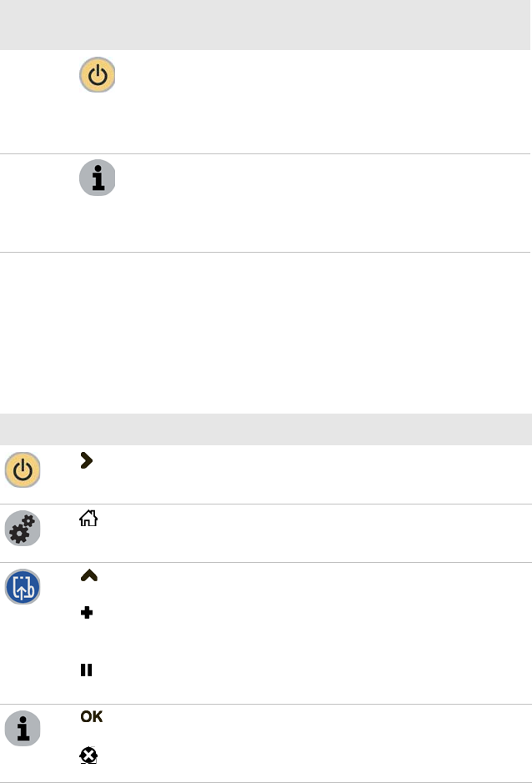
Task: Click the blank white gap between the two tables
Action: tap(266, 334)
